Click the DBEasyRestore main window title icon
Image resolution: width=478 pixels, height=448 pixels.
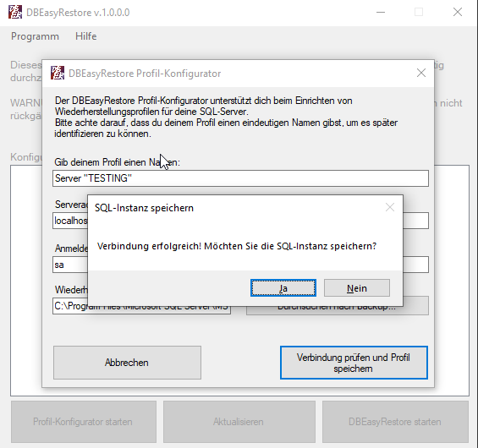[15, 12]
